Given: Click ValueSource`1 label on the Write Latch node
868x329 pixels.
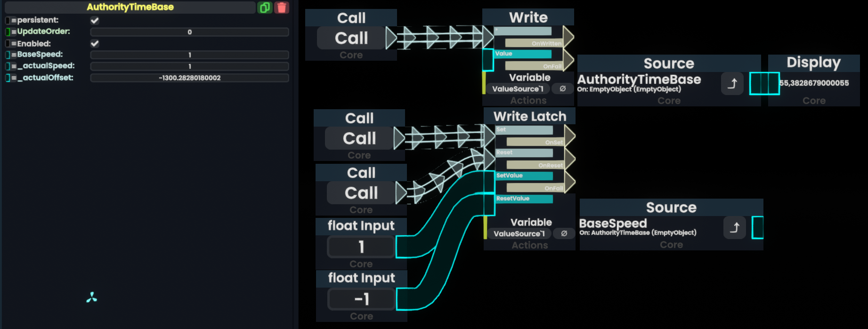Looking at the screenshot, I should 519,233.
